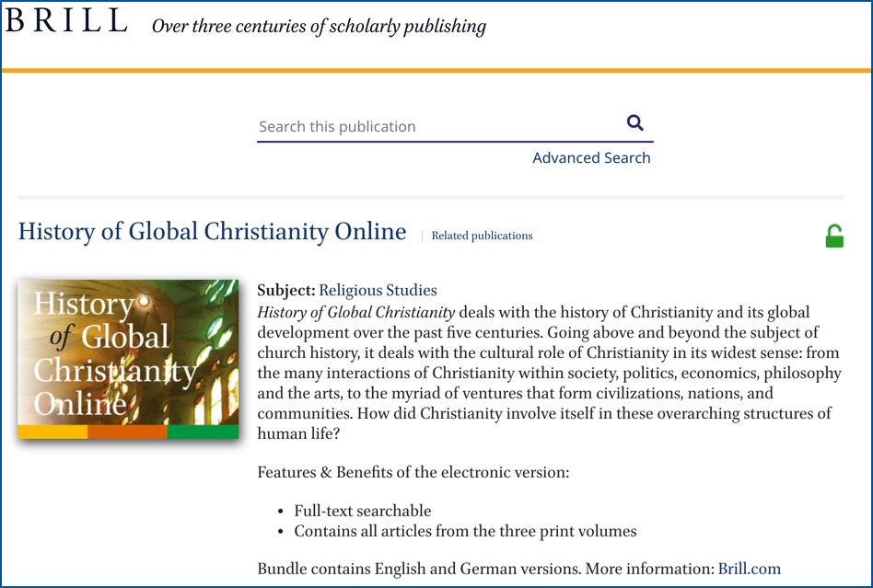
Task: Click the 'Features & Benefits' heading line
Action: click(413, 473)
